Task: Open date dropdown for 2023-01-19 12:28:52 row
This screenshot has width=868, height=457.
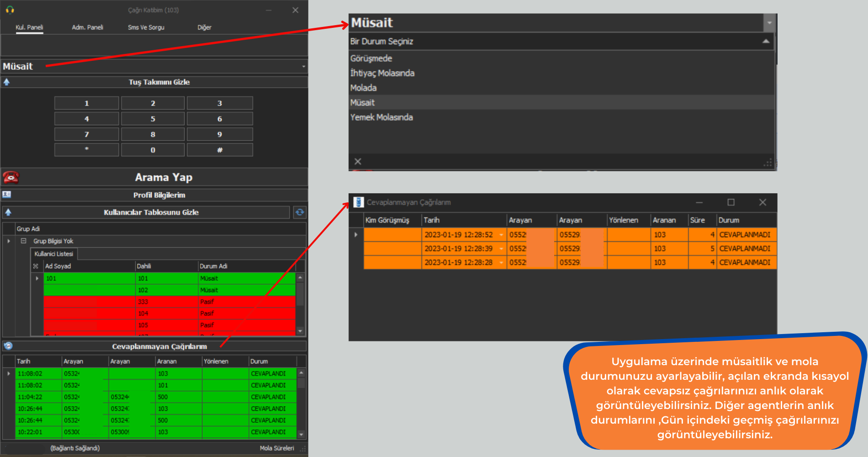Action: point(501,235)
